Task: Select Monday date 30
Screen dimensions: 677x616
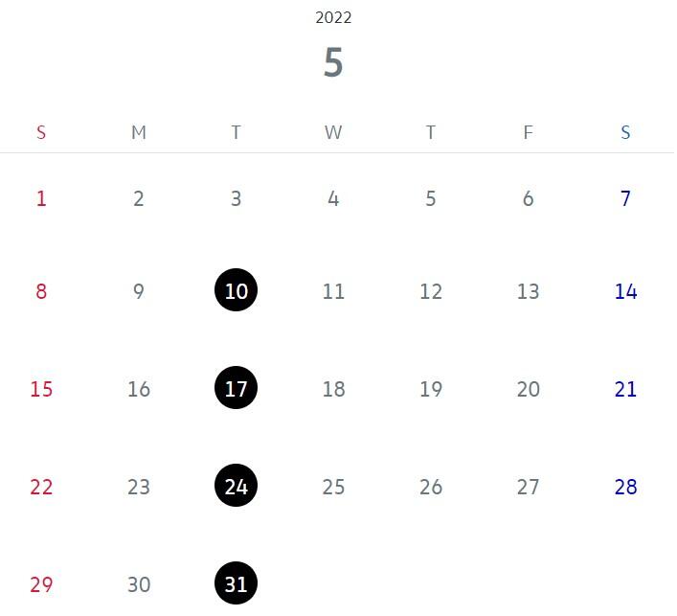Action: click(x=139, y=585)
